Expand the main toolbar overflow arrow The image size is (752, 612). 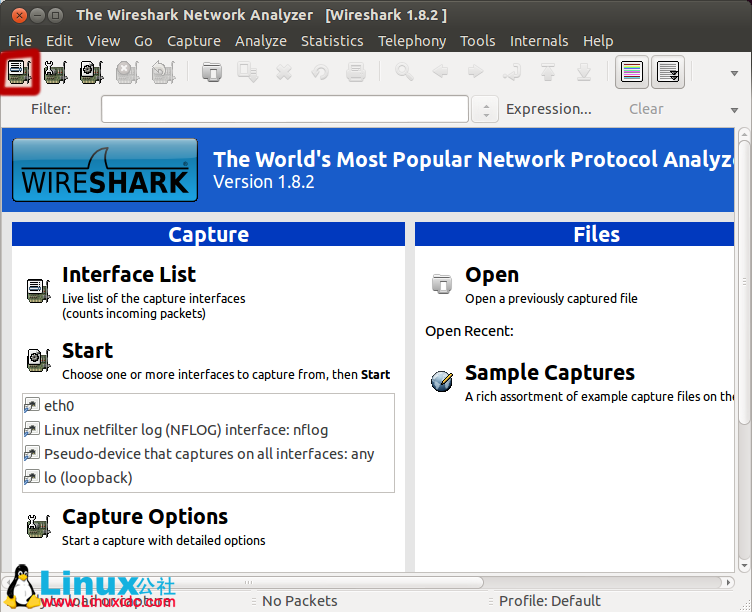734,73
